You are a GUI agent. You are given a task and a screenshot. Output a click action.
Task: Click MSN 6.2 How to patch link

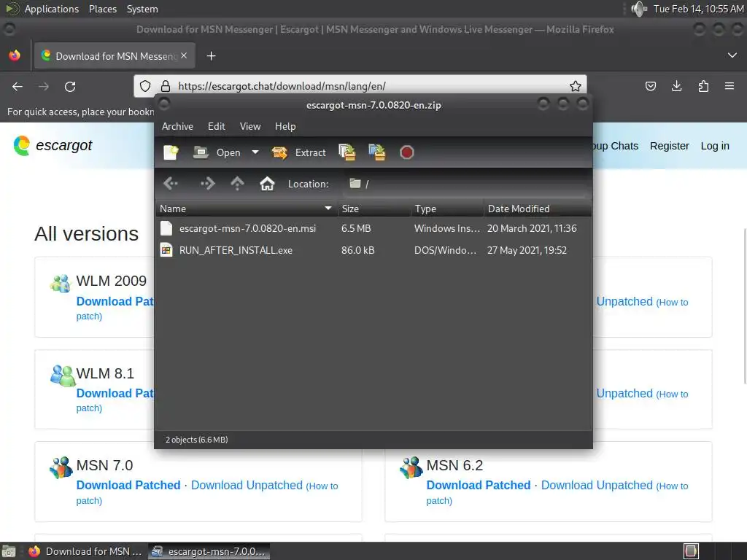(x=672, y=486)
